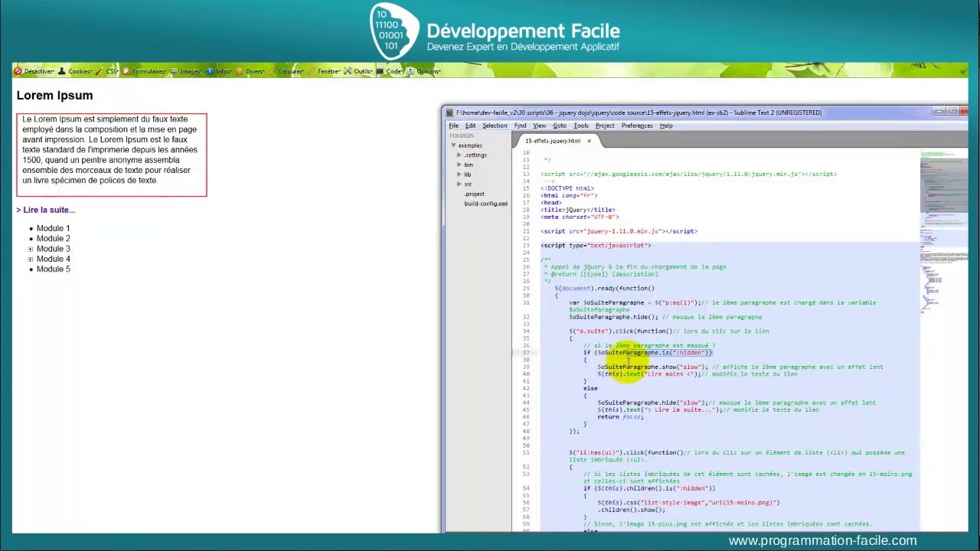Image resolution: width=980 pixels, height=551 pixels.
Task: Click the 'else' keyword on line 43
Action: coord(590,389)
